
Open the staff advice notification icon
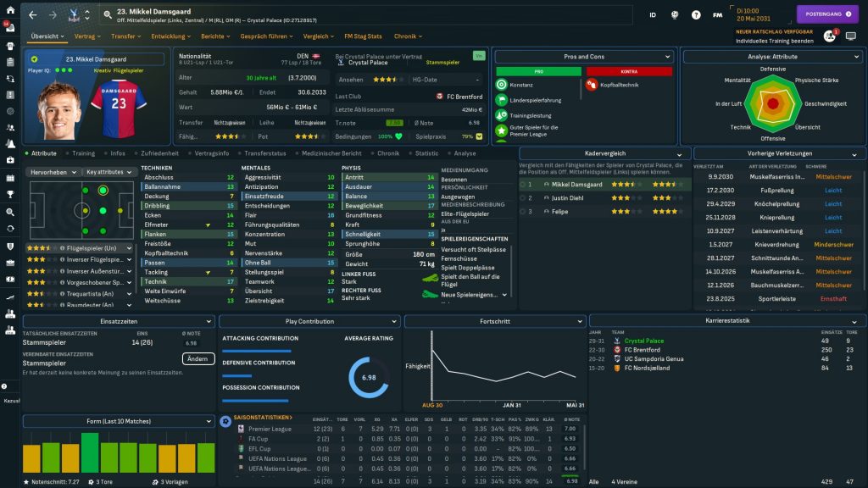[829, 36]
